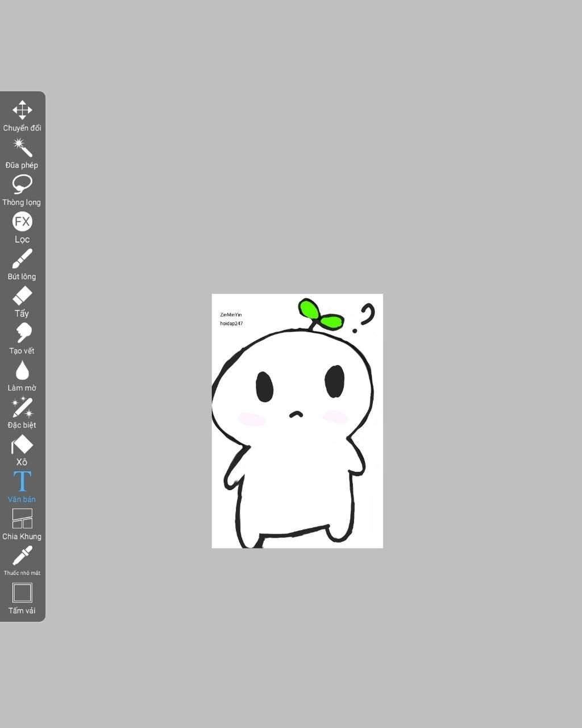The width and height of the screenshot is (582, 728).
Task: Open the Lọc FX filter tool
Action: pos(22,227)
